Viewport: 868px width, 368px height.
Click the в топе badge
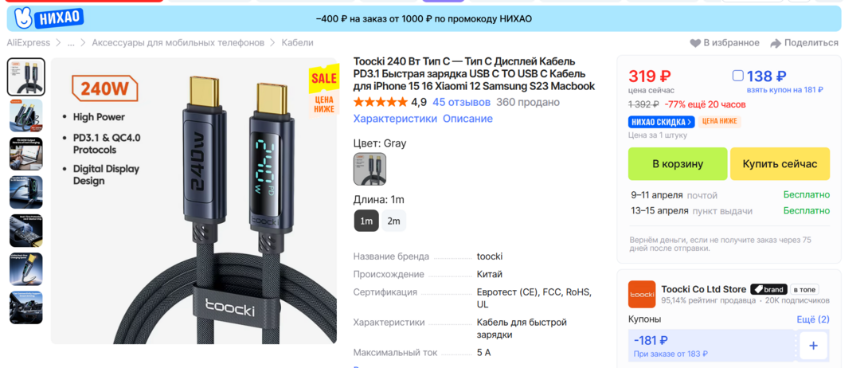coord(804,289)
